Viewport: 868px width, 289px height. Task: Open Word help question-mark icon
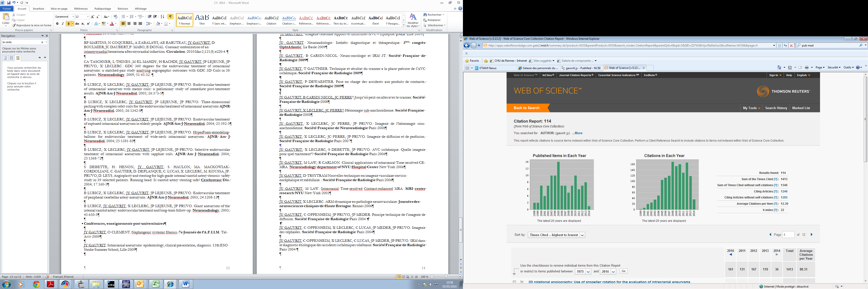pyautogui.click(x=460, y=8)
